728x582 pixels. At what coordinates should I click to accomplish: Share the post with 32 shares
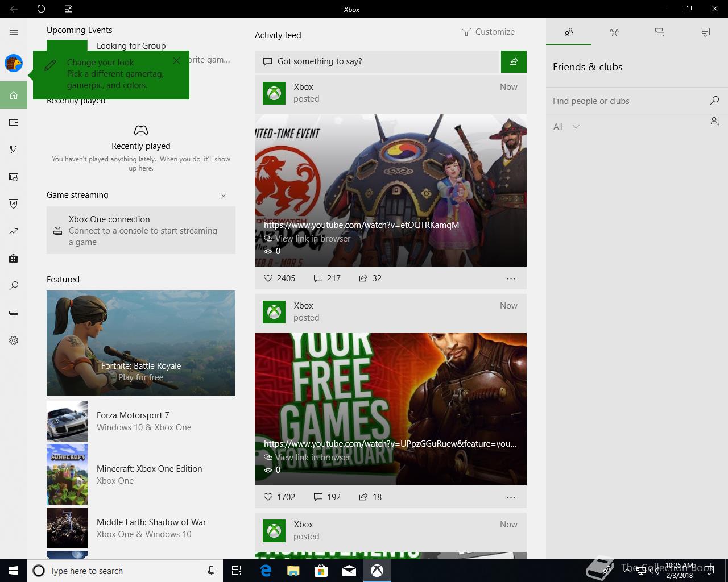tap(370, 278)
